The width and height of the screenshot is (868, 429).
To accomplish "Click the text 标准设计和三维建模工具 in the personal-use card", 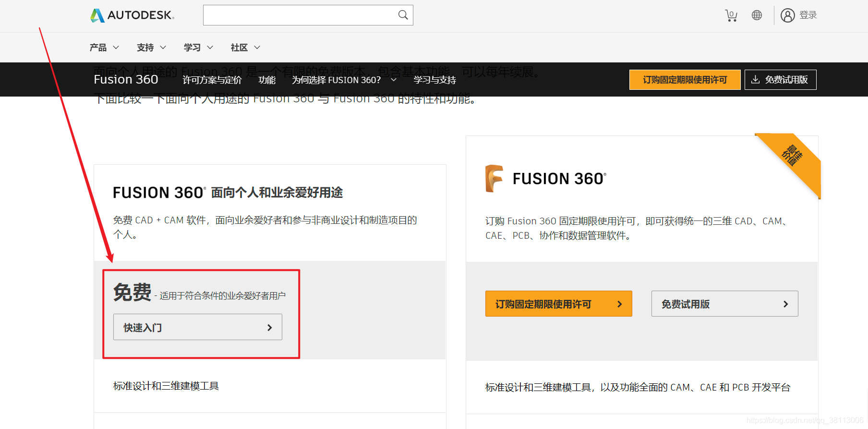I will coord(166,386).
